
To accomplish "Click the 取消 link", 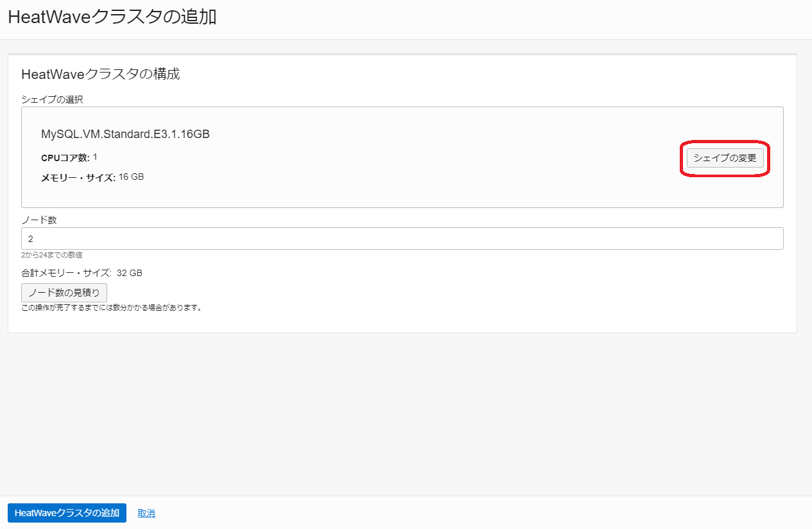I will point(146,513).
